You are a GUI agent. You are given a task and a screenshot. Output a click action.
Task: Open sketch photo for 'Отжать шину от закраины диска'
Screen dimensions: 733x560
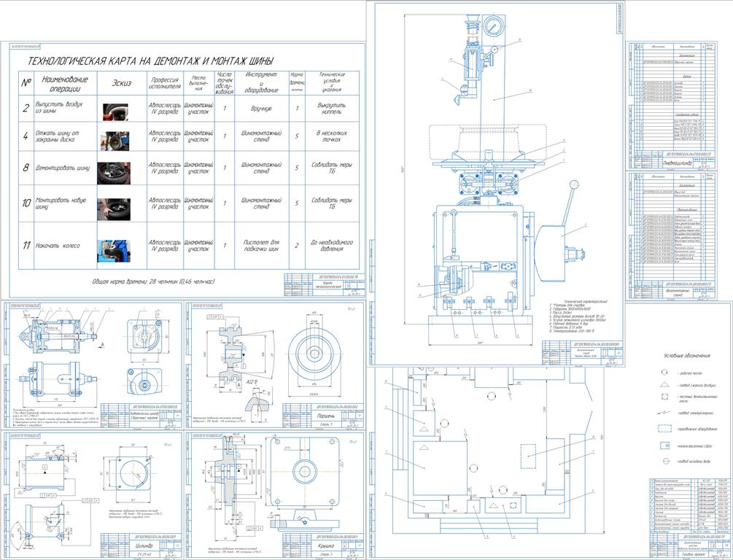(115, 141)
